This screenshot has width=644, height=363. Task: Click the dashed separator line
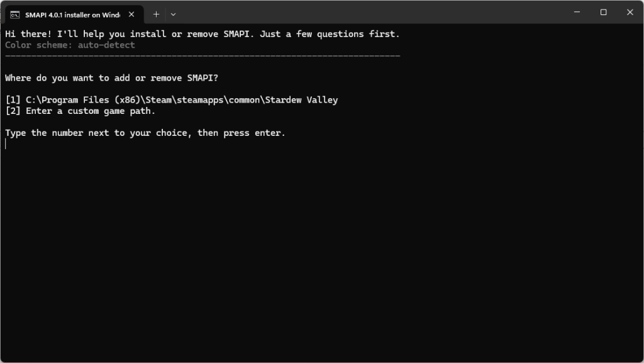[x=201, y=55]
